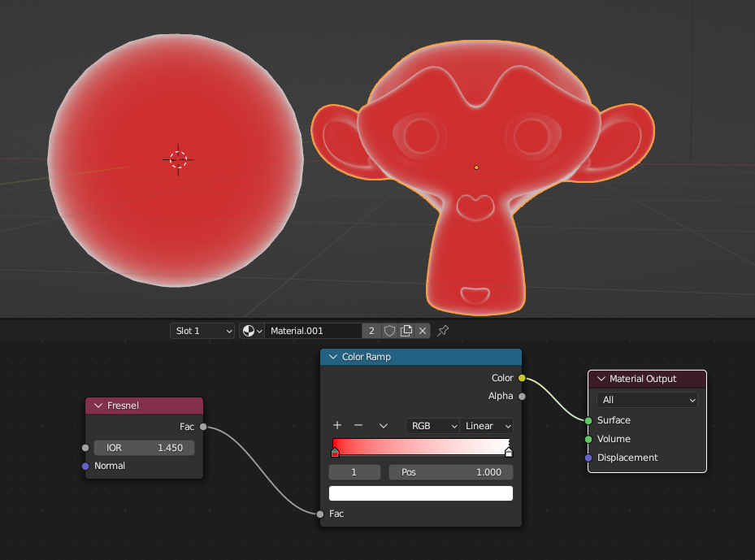755x560 pixels.
Task: Collapse the Color Ramp node
Action: point(332,357)
